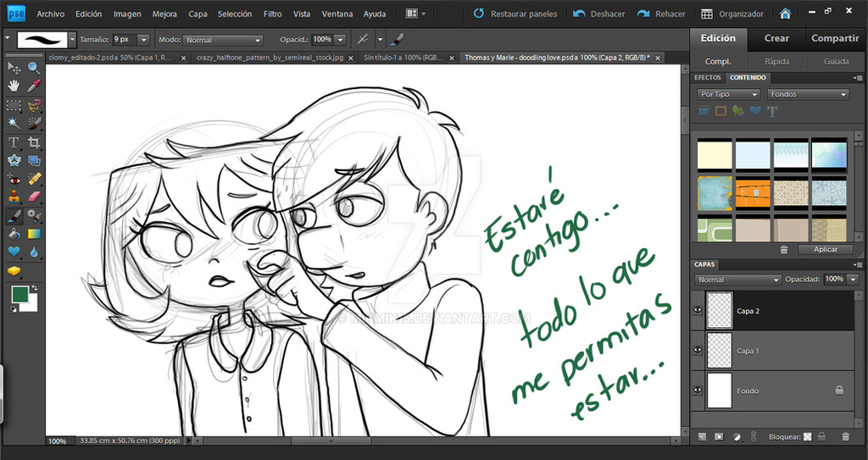The width and height of the screenshot is (868, 460).
Task: Open the Por Tipo dropdown
Action: click(728, 95)
